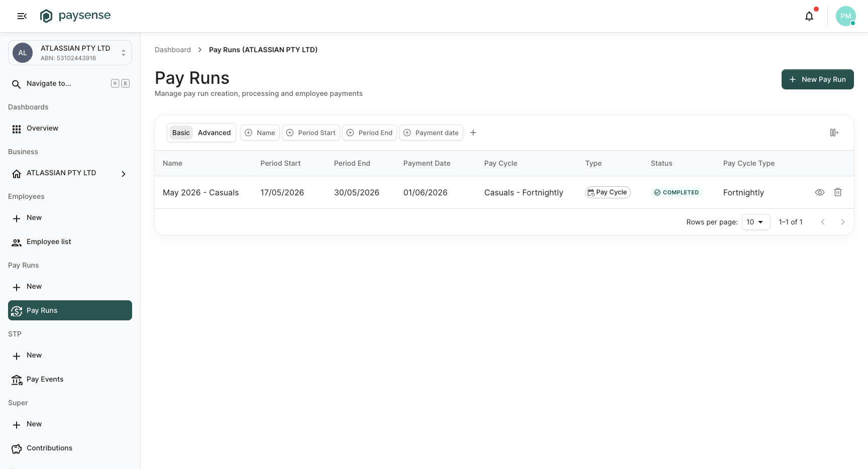Open Pay Events
Image resolution: width=868 pixels, height=469 pixels.
70,380
